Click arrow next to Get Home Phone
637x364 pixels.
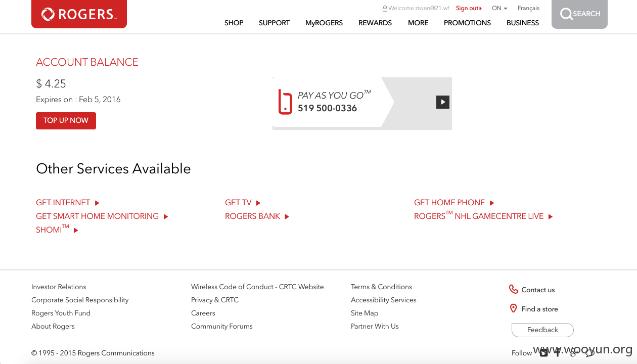(x=492, y=203)
